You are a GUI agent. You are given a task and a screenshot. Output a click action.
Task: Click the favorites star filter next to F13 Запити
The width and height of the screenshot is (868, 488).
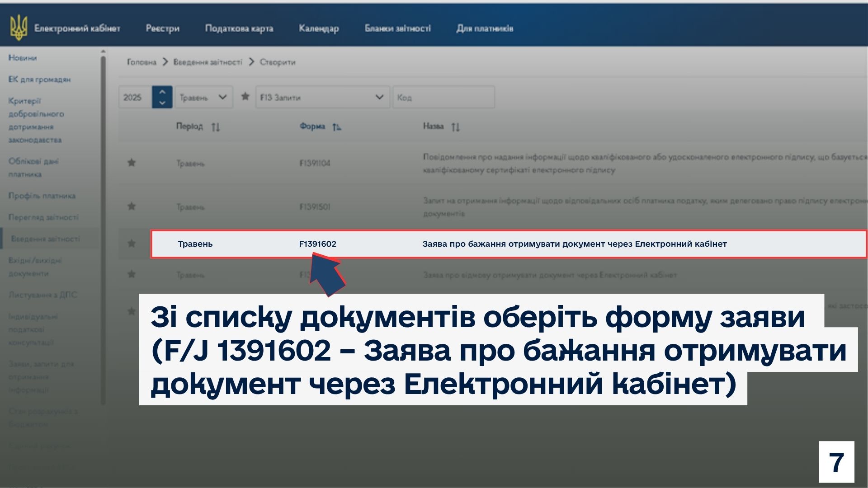tap(245, 96)
